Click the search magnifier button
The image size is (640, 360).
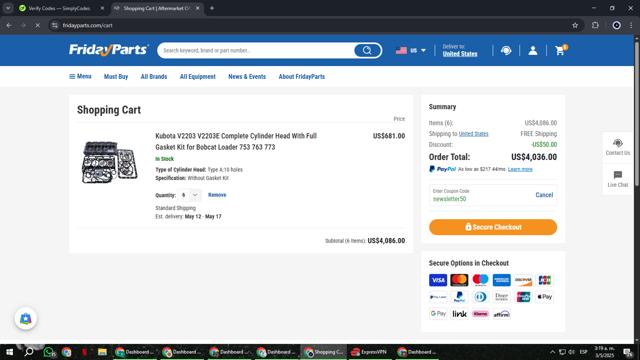[x=367, y=51]
